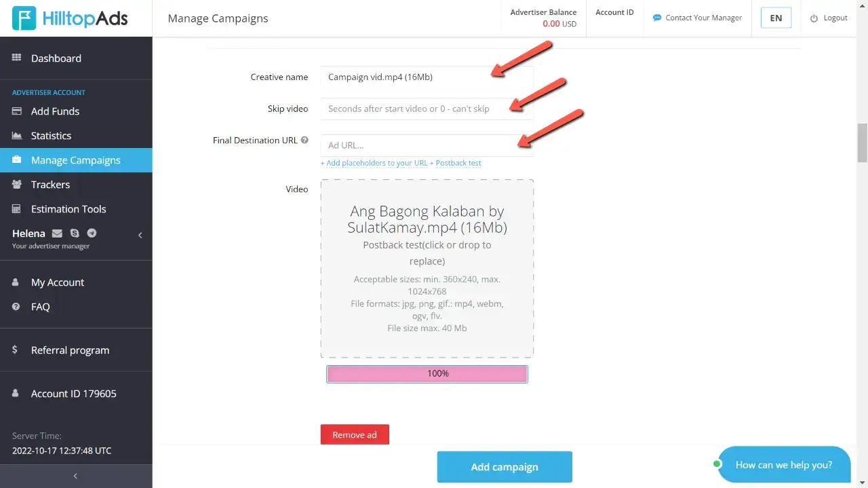The height and width of the screenshot is (488, 868).
Task: Open Statistics in the sidebar
Action: [51, 136]
